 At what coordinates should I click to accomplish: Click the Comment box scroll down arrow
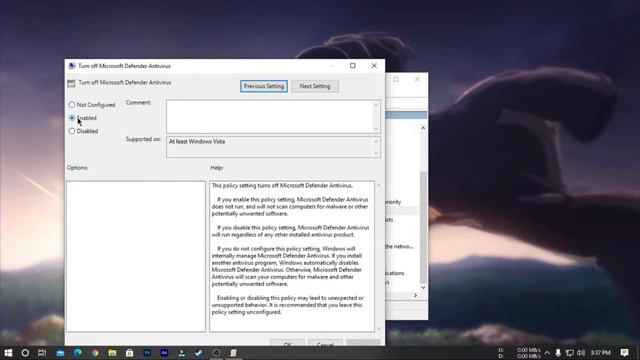[376, 129]
